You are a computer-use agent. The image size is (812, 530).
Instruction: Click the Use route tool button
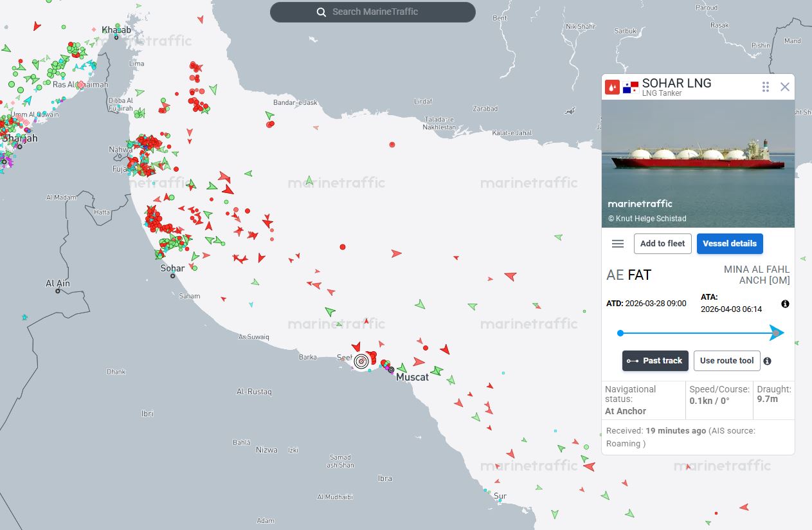point(726,361)
